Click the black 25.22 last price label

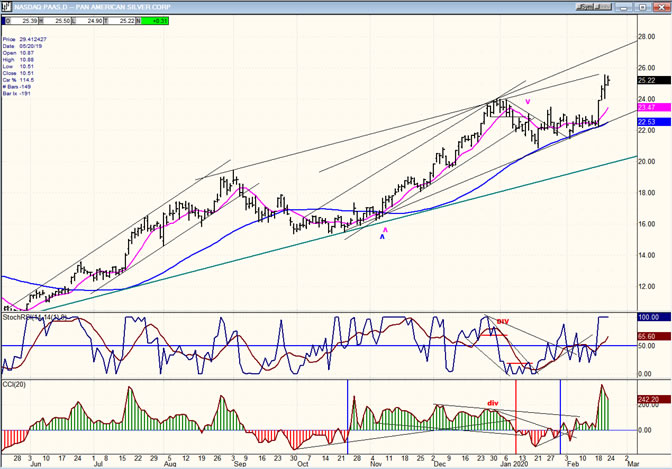645,80
